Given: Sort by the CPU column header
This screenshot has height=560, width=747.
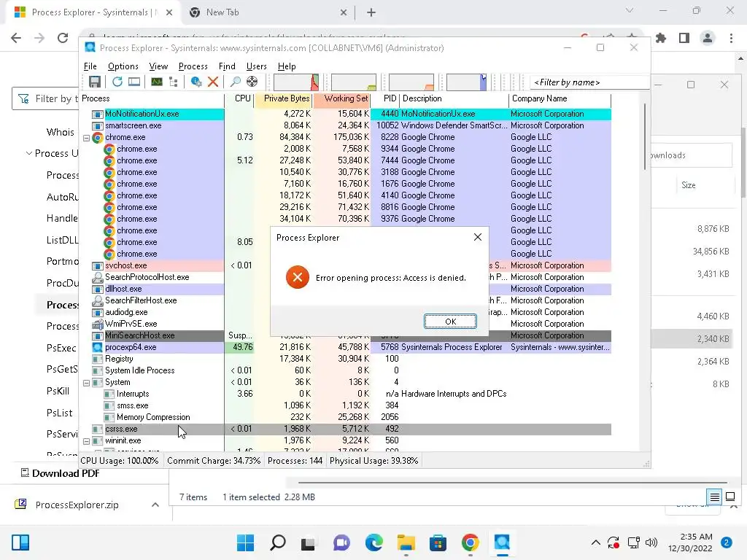Looking at the screenshot, I should 239,98.
